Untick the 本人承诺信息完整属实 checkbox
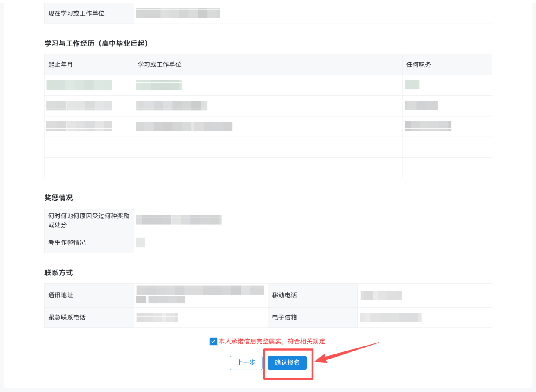 pos(213,341)
